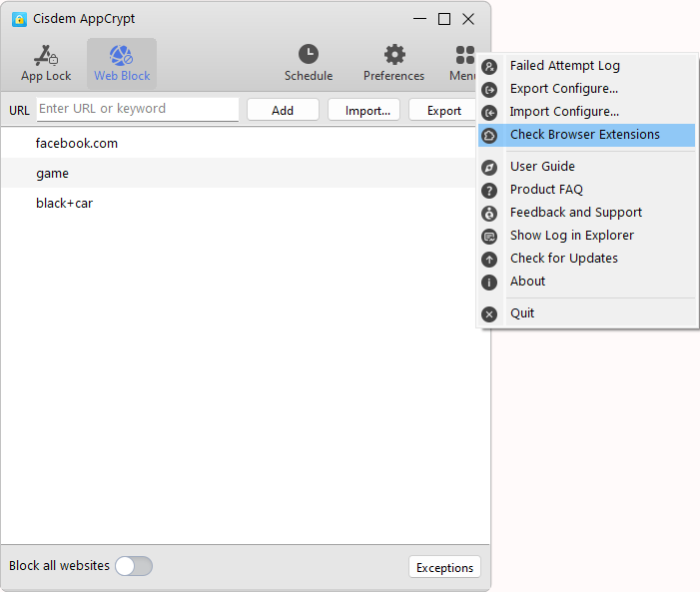
Task: Click the Check Browser Extensions icon
Action: (x=489, y=136)
